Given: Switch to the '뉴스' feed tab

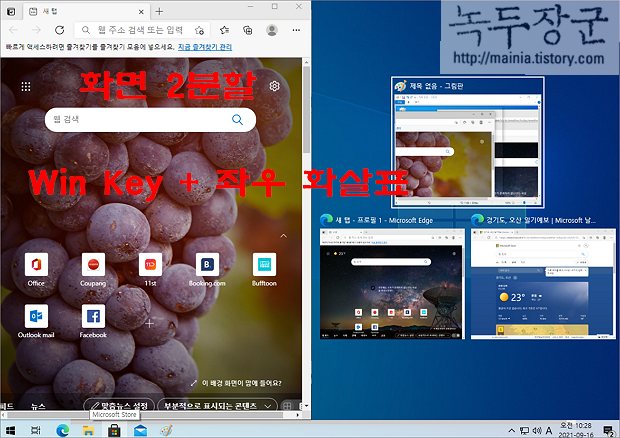Looking at the screenshot, I should [38, 406].
